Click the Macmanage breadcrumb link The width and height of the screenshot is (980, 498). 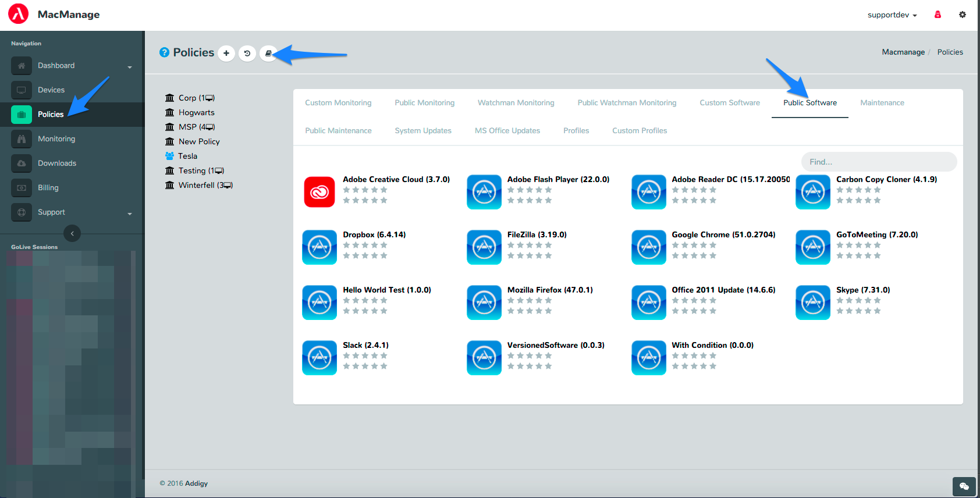(x=903, y=52)
